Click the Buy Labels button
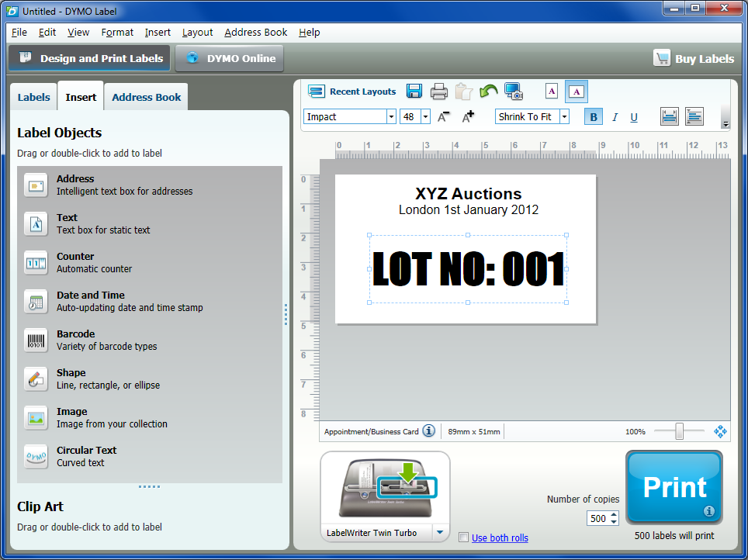This screenshot has height=560, width=748. point(694,58)
